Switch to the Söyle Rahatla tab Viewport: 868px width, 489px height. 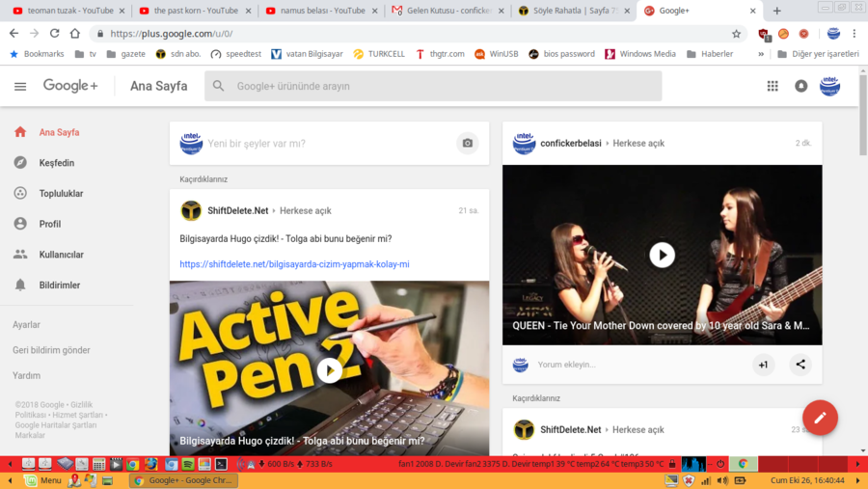point(574,11)
